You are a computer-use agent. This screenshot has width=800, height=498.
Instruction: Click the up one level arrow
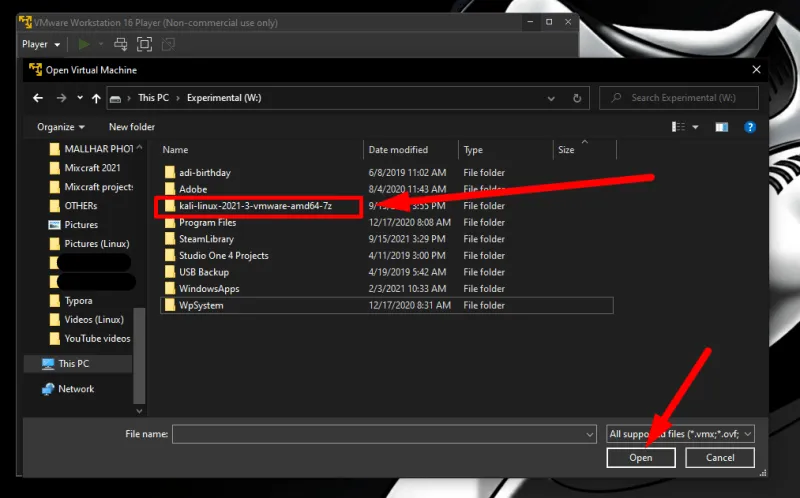(x=96, y=98)
